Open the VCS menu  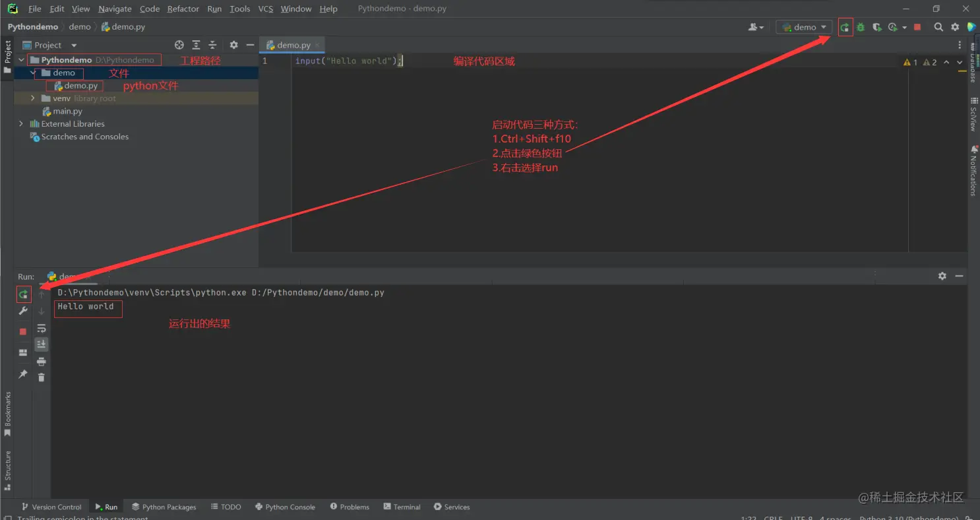click(266, 9)
